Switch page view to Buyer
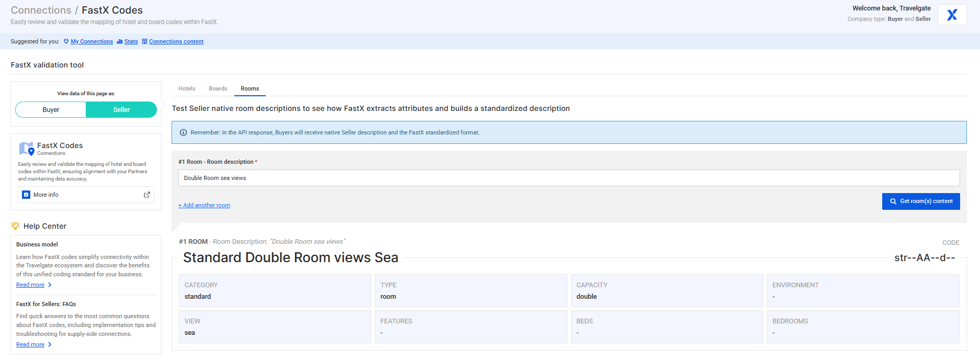Image resolution: width=980 pixels, height=360 pixels. [51, 110]
